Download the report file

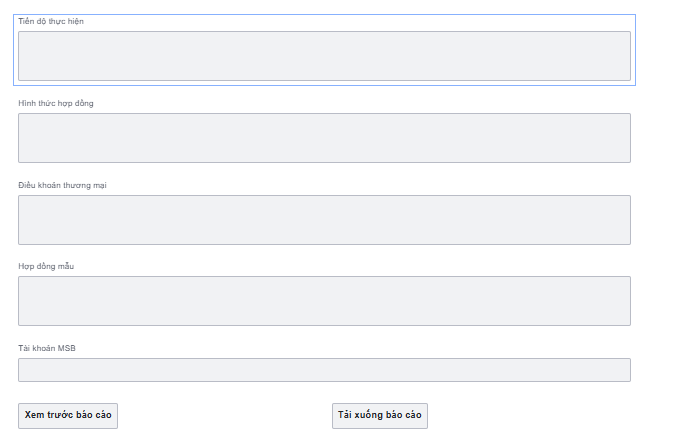[x=380, y=415]
